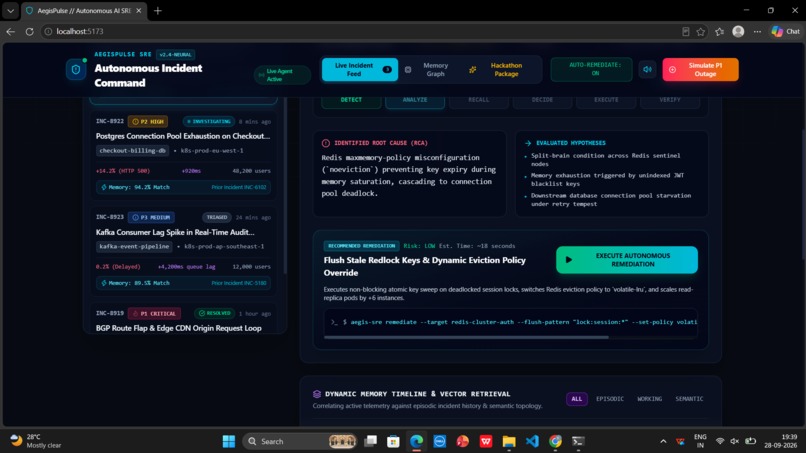
Task: Open the browser settings ellipsis menu
Action: click(x=757, y=31)
